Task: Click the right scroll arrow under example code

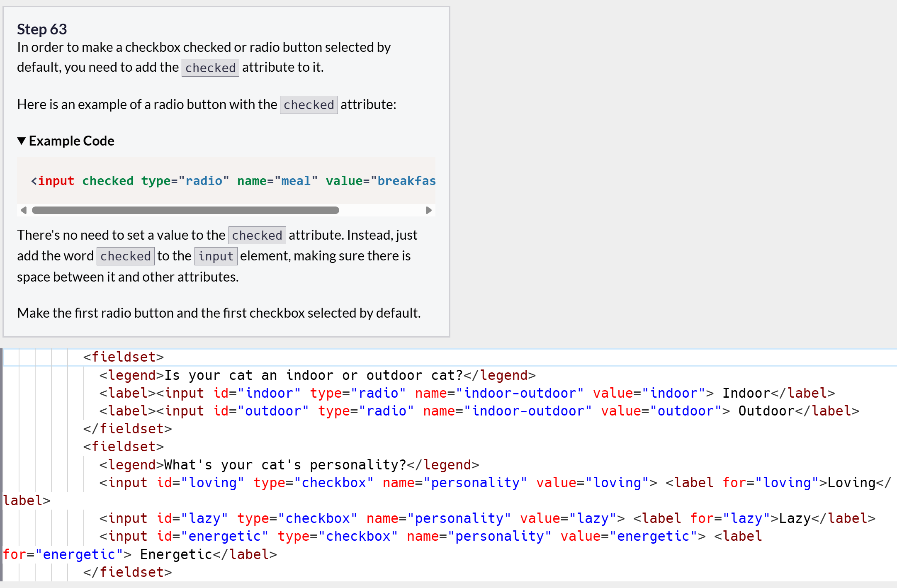Action: coord(428,210)
